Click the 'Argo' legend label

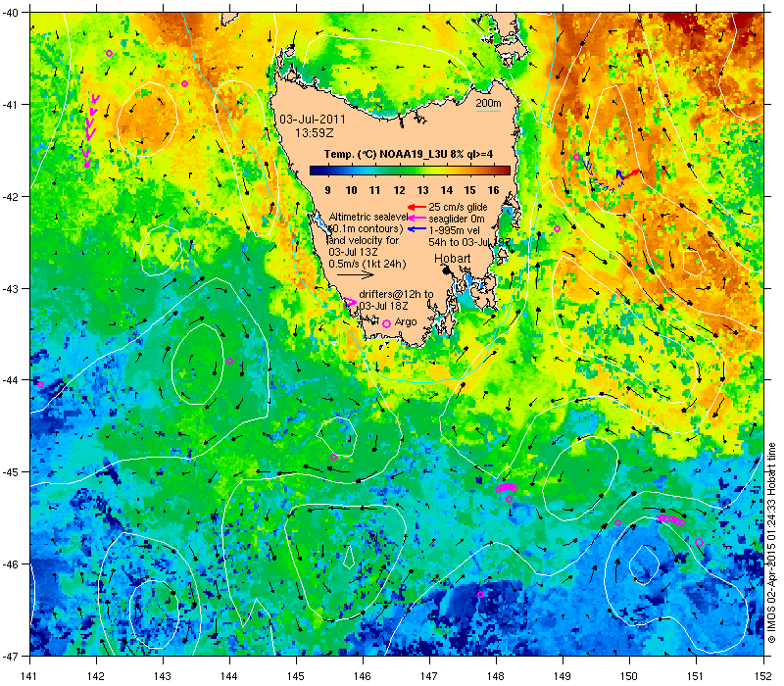(x=406, y=322)
